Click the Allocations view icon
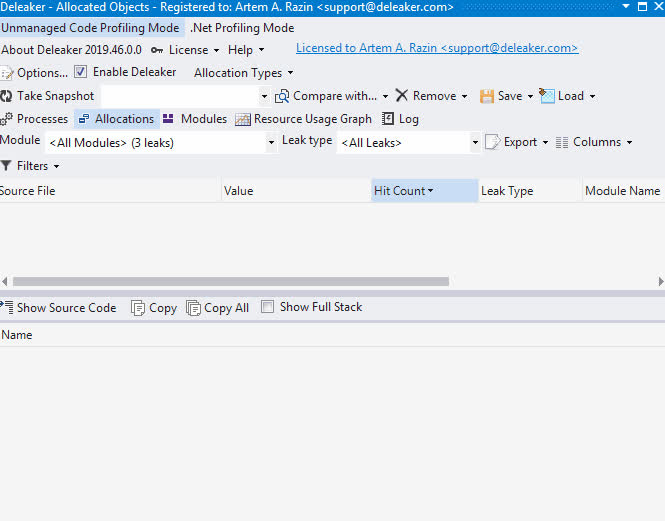This screenshot has height=521, width=665. (x=84, y=119)
